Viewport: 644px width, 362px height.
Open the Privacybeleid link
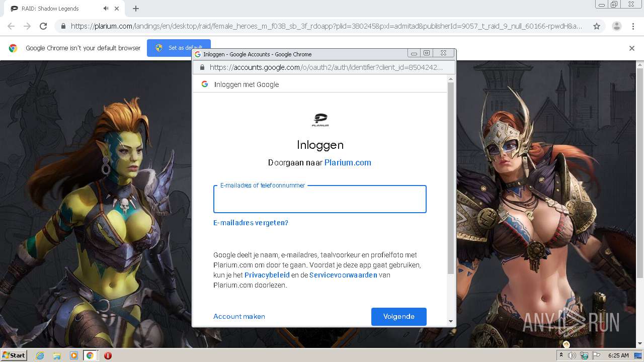pos(267,275)
